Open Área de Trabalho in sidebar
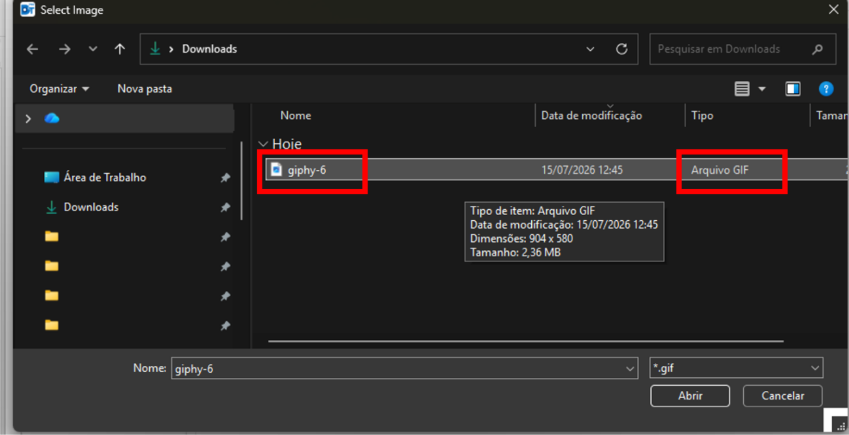This screenshot has width=849, height=435. 105,178
